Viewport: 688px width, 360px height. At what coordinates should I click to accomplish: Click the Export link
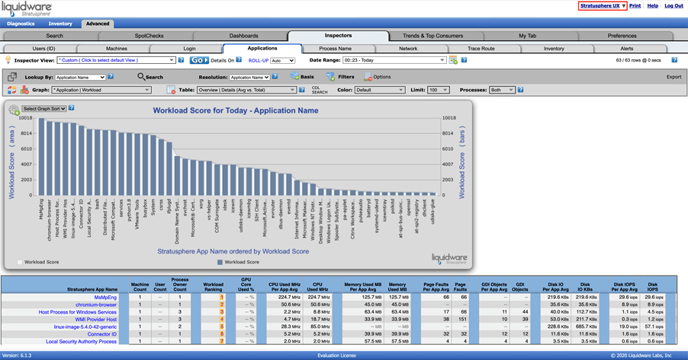pos(674,77)
